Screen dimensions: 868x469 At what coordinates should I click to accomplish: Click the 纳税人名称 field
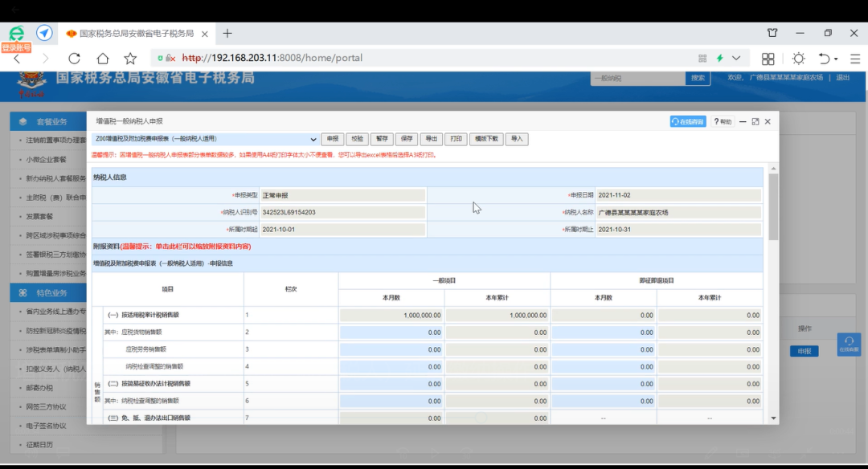[x=678, y=212]
